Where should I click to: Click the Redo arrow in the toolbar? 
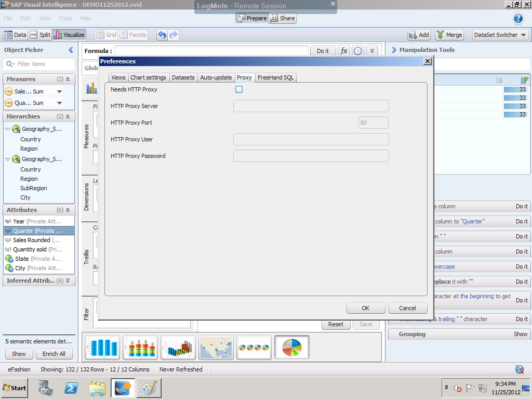point(174,35)
